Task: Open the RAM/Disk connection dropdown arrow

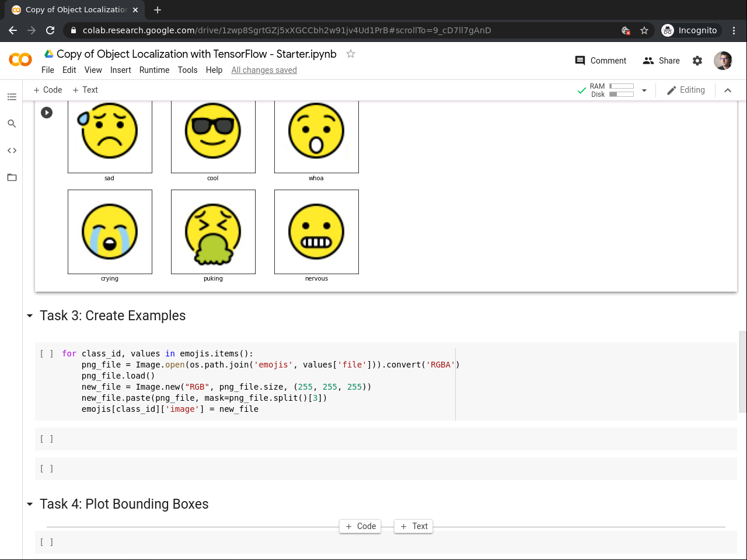Action: [x=644, y=90]
